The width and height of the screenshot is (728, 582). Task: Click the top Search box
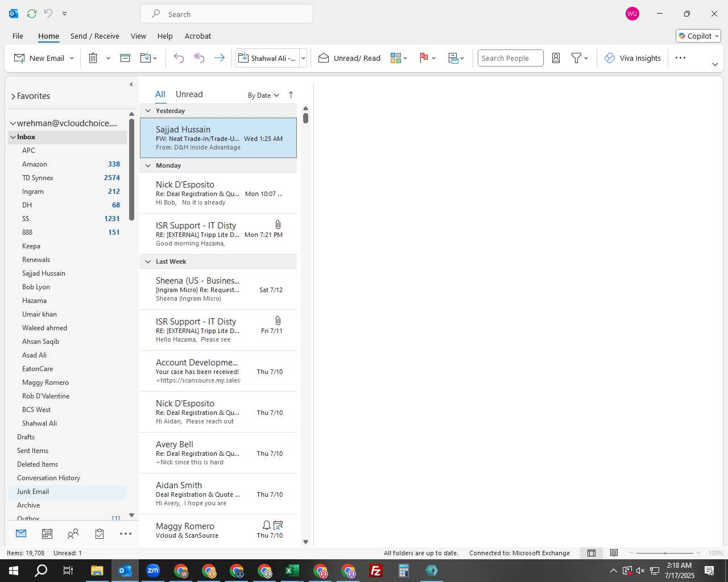tap(226, 14)
